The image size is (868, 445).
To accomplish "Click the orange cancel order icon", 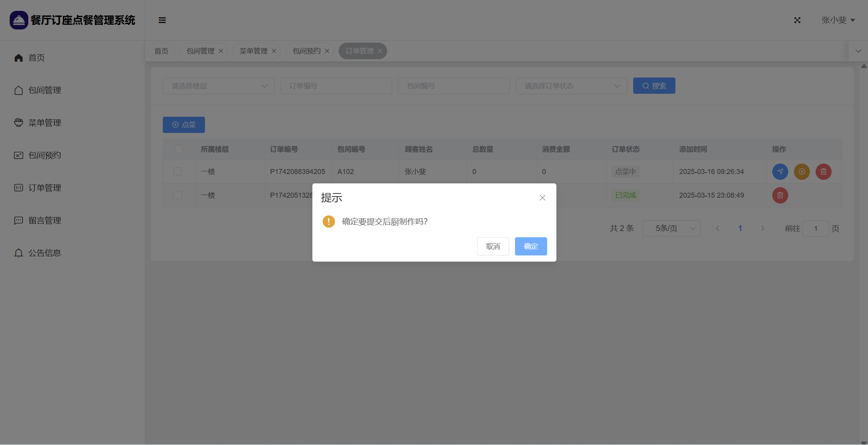I will 802,171.
